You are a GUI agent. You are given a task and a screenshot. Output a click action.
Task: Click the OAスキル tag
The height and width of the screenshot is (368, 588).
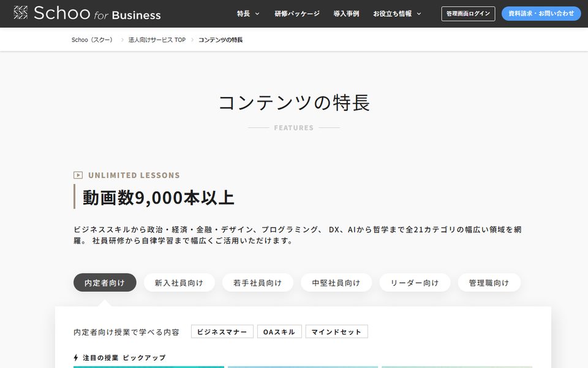coord(279,332)
